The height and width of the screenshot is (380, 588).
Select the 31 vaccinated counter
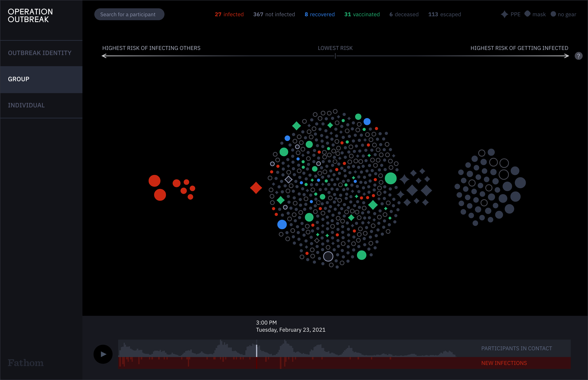point(362,14)
